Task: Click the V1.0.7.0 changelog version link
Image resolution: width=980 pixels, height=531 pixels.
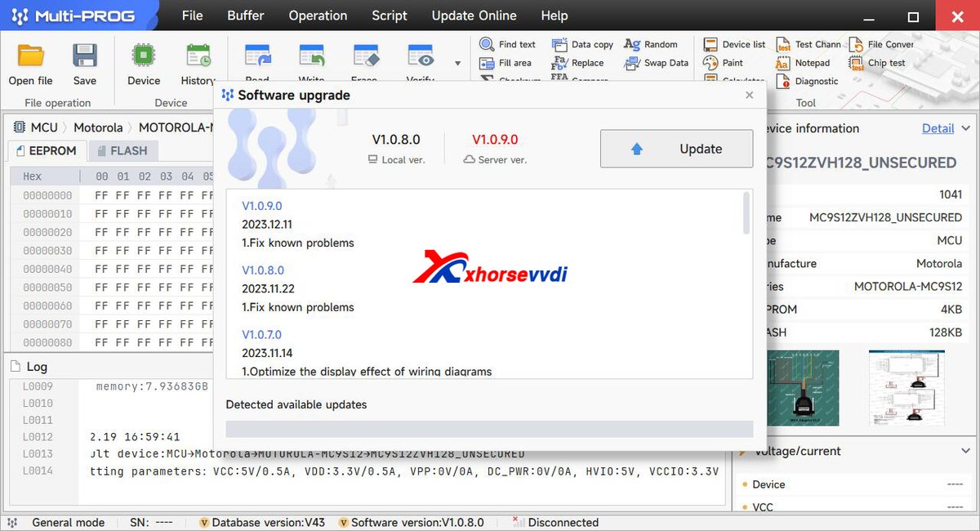Action: (262, 334)
